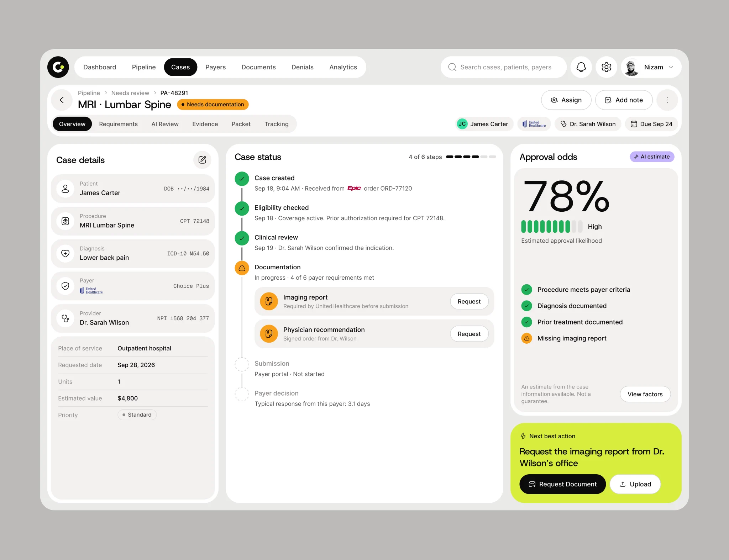
Task: Click the Provider stethoscope icon
Action: pos(65,318)
